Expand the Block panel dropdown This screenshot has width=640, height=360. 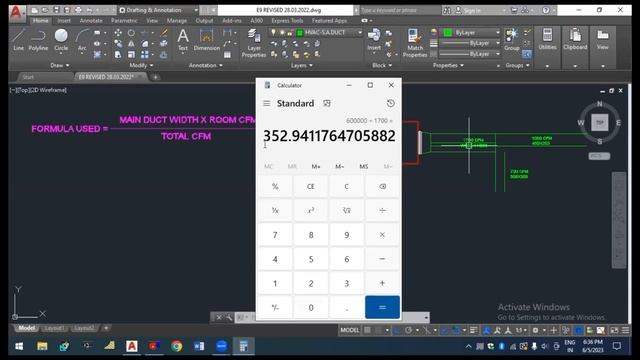click(x=382, y=65)
